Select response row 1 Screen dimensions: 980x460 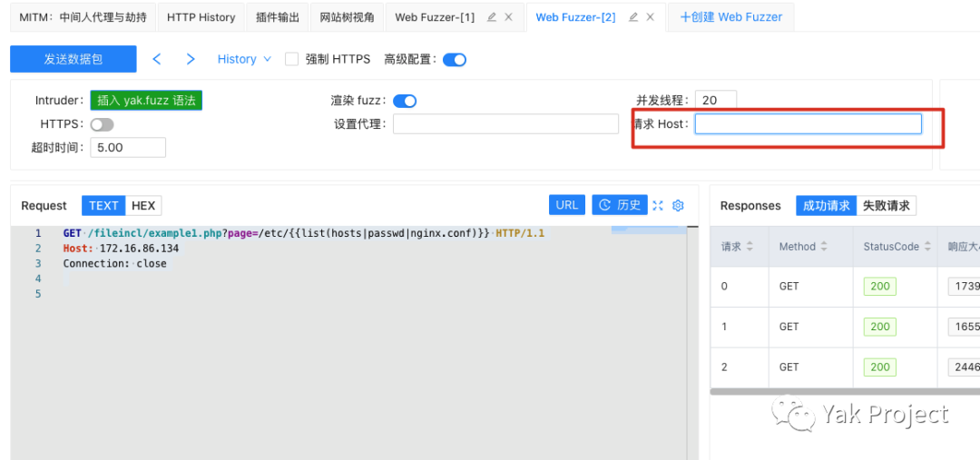pyautogui.click(x=845, y=327)
